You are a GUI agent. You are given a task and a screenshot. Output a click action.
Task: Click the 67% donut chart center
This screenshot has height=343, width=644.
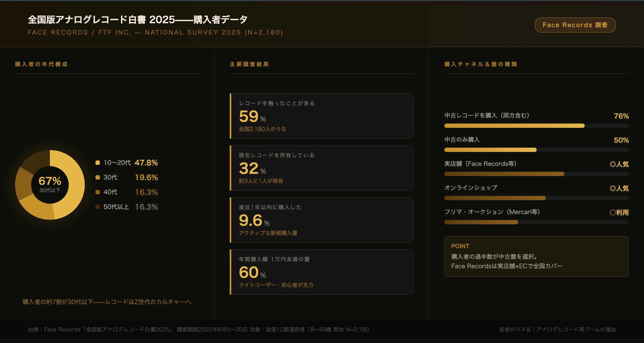50,185
